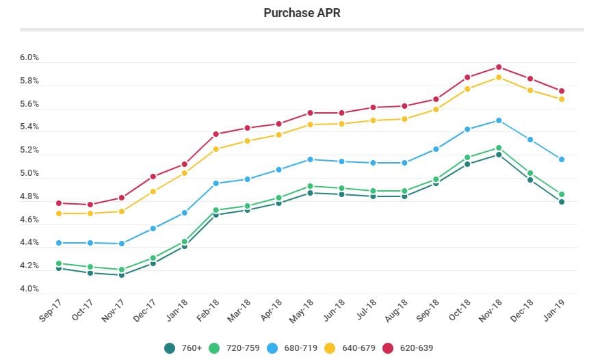Select red line's Nov-18 peak data point
Viewport: 600px width, 364px height.
(499, 67)
